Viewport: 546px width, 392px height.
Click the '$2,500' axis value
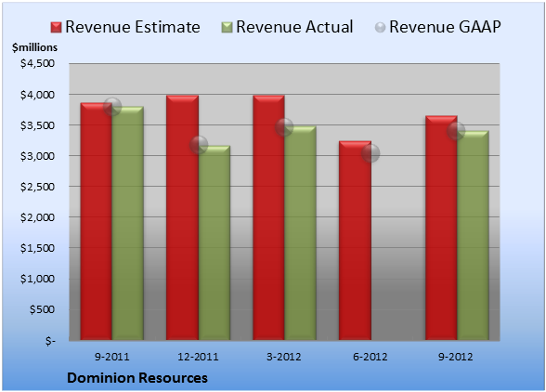(x=37, y=187)
